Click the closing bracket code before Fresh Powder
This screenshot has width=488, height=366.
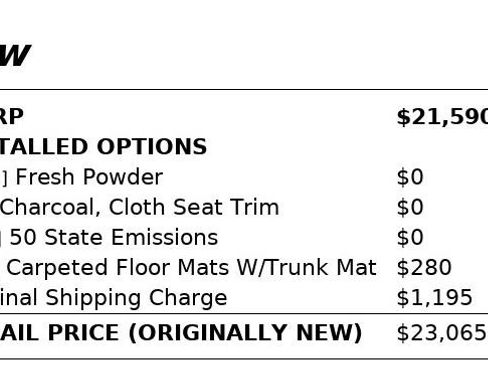(5, 178)
